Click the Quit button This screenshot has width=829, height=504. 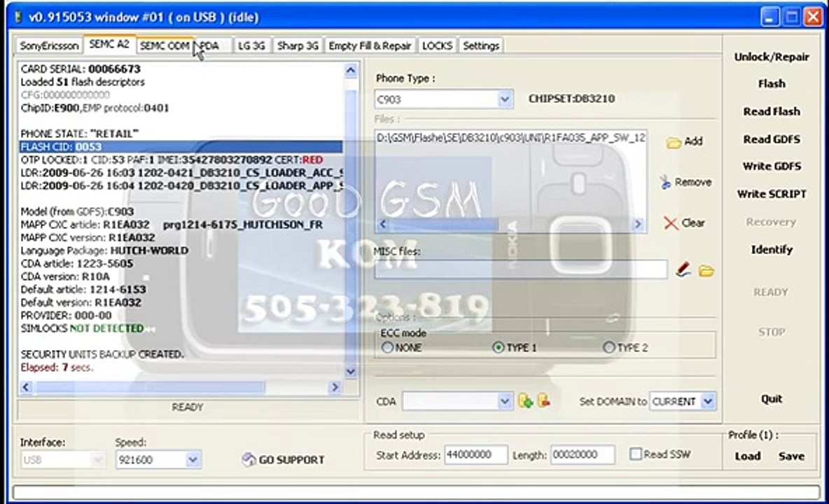tap(772, 399)
